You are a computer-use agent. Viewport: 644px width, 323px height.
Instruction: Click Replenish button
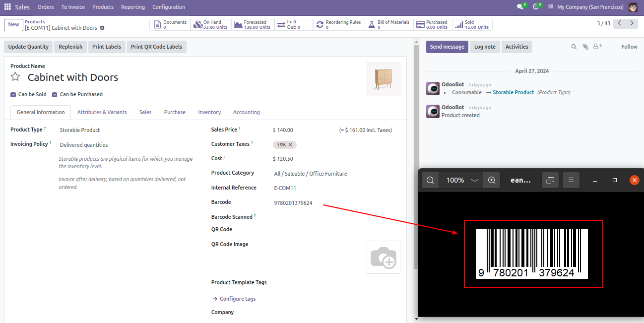tap(70, 47)
